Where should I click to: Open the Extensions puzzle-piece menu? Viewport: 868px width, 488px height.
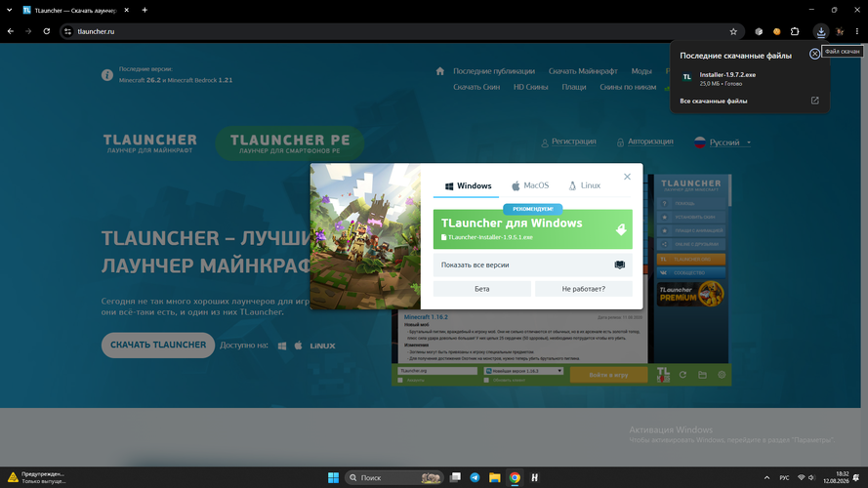pos(795,31)
